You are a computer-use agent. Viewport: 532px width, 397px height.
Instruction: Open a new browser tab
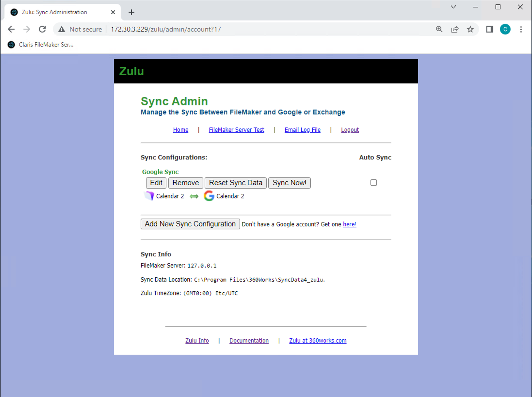point(131,12)
